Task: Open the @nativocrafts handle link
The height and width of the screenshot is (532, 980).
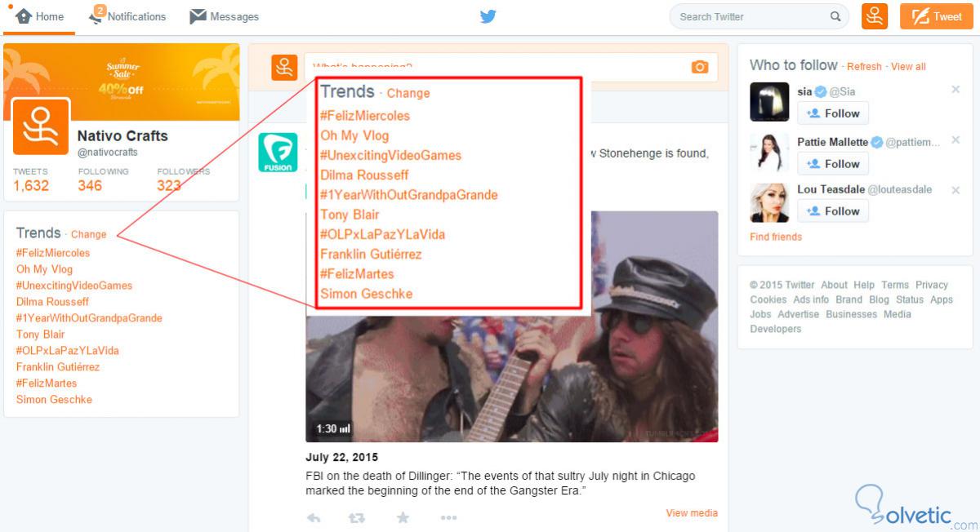Action: pyautogui.click(x=108, y=153)
